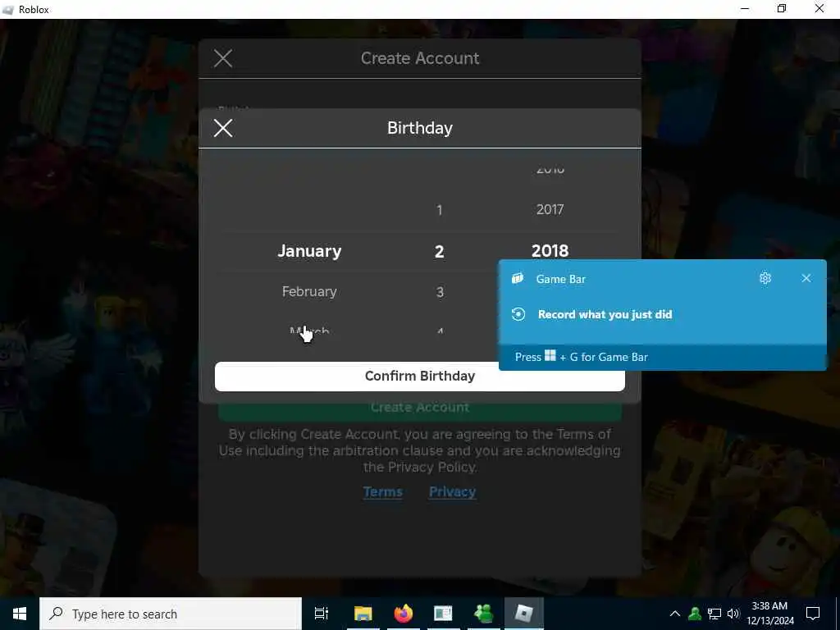Minimize the Roblox window
This screenshot has height=630, width=840.
coord(745,8)
